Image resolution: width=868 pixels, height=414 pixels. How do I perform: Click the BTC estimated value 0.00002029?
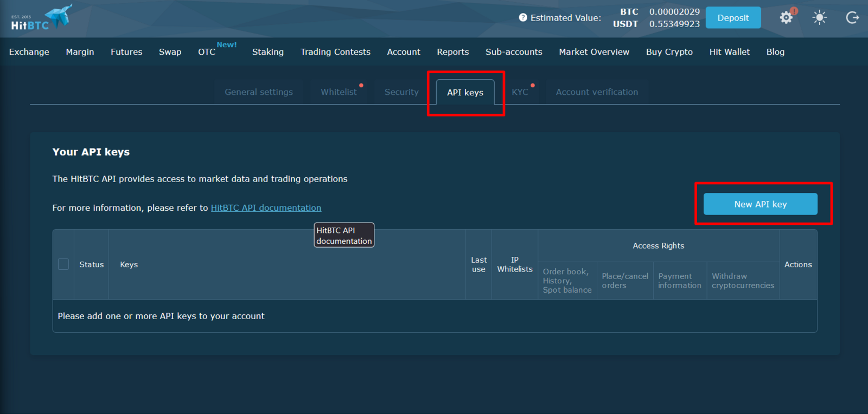click(674, 12)
